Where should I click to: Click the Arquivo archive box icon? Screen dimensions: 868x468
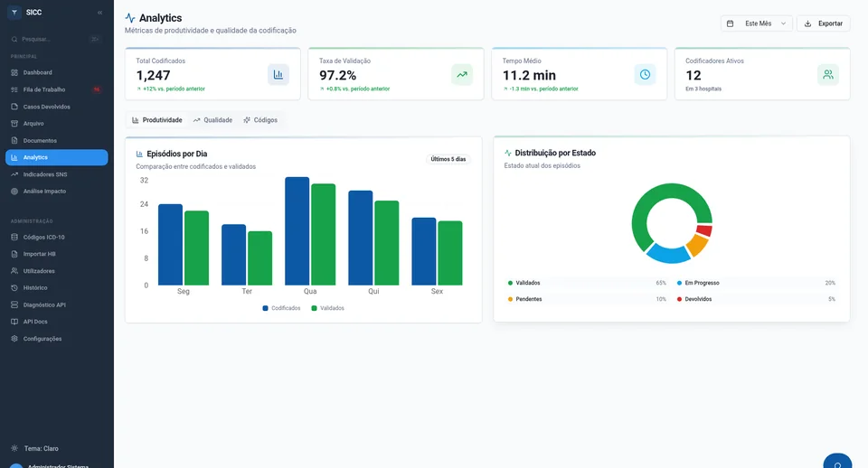coord(14,124)
